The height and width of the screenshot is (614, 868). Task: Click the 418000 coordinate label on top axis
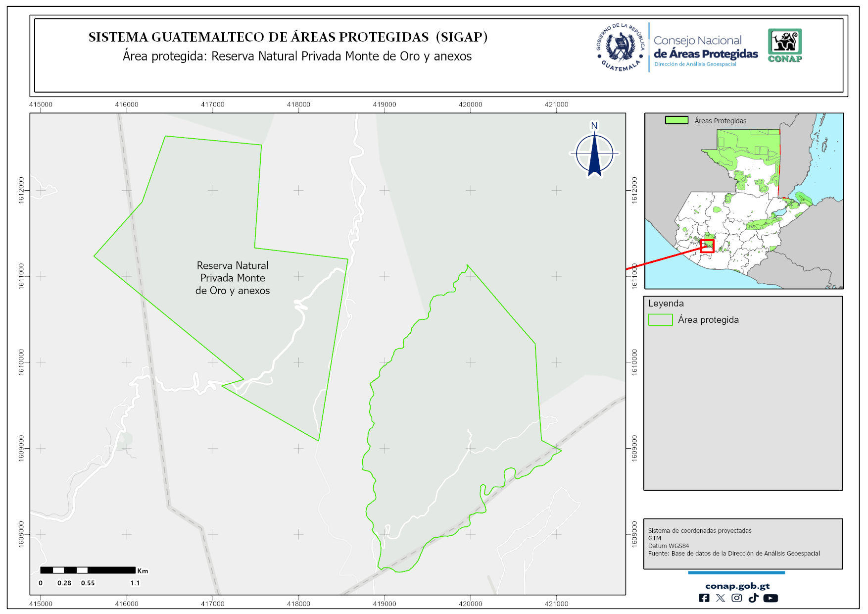pyautogui.click(x=298, y=104)
